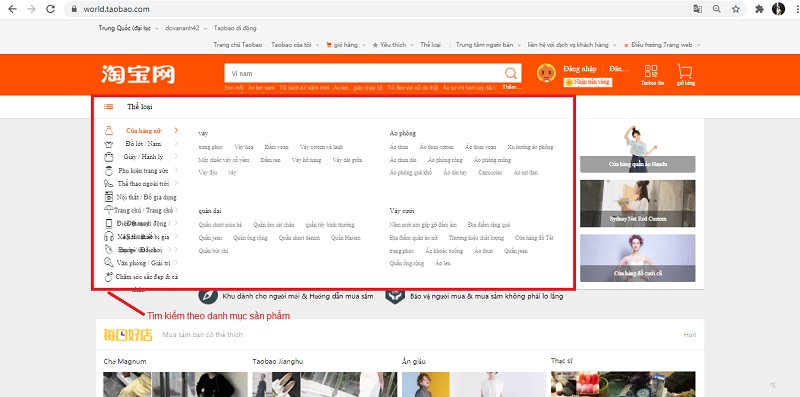Click the headphones icon in category list
The image size is (800, 397).
[109, 236]
